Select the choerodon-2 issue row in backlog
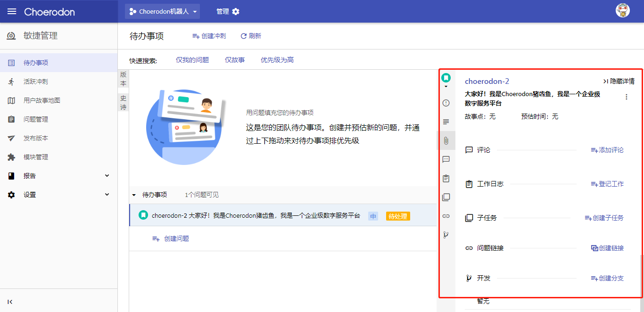The image size is (644, 312). (x=256, y=215)
